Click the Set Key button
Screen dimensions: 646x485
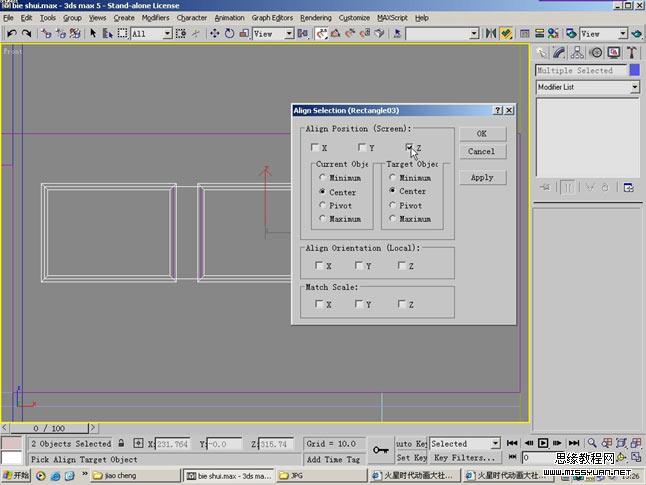[412, 457]
